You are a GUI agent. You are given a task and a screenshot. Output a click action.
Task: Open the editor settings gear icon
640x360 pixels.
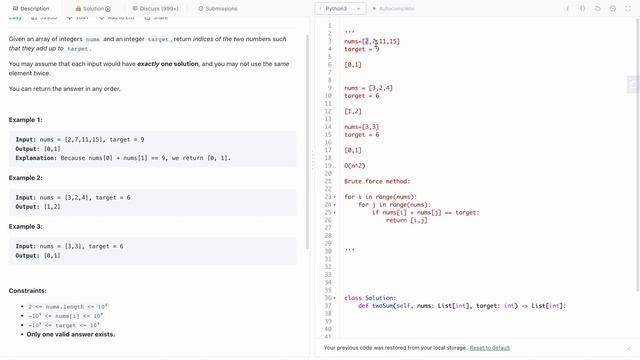[613, 9]
